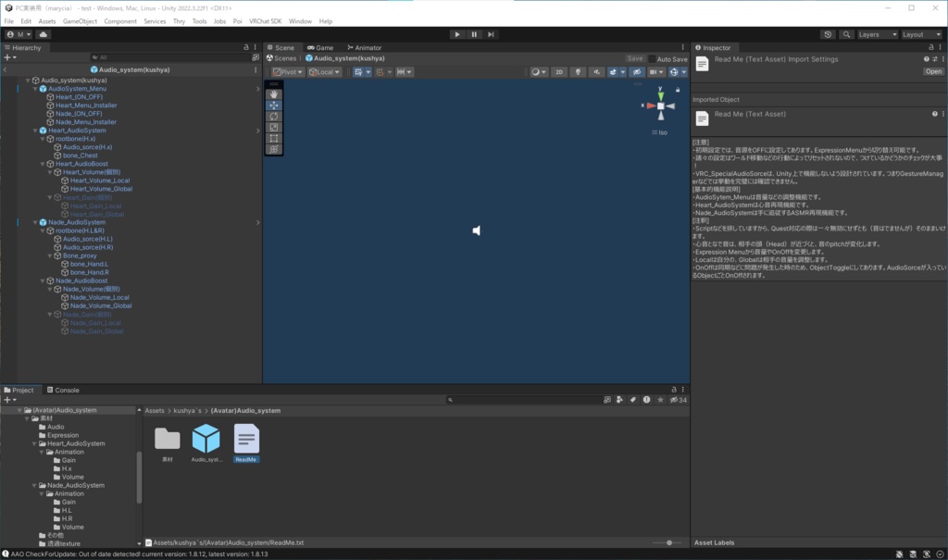Toggle hidden objects visibility in scene
This screenshot has height=560, width=948.
[x=637, y=72]
